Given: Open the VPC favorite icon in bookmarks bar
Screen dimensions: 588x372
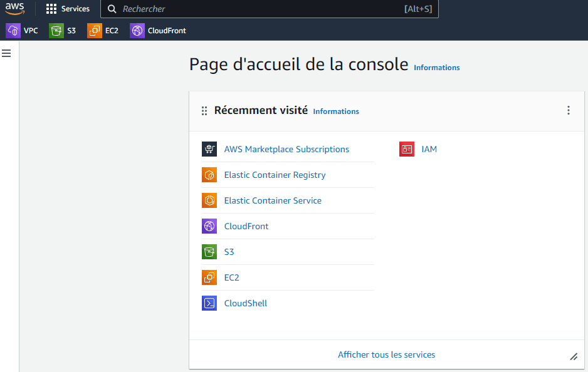Looking at the screenshot, I should (x=13, y=31).
